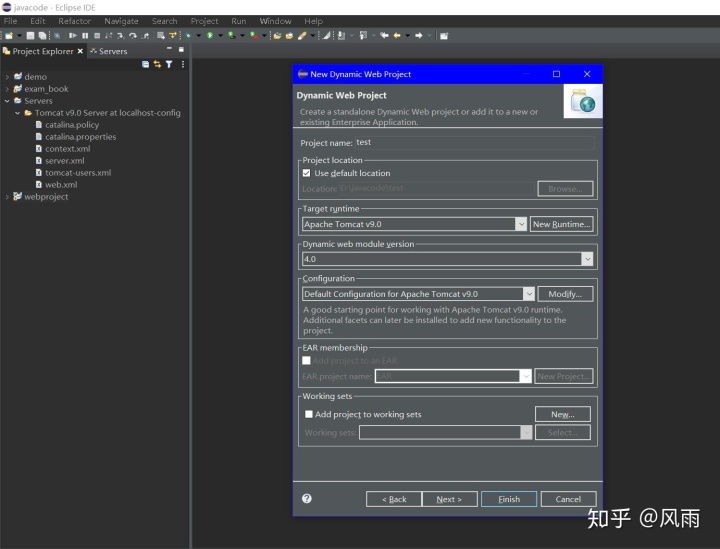The height and width of the screenshot is (549, 720).
Task: Click the Search (flashlight) toolbar icon
Action: pyautogui.click(x=302, y=35)
